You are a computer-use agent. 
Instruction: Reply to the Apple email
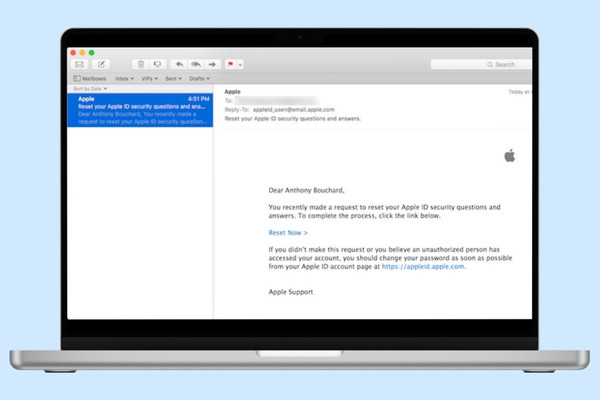pyautogui.click(x=179, y=64)
